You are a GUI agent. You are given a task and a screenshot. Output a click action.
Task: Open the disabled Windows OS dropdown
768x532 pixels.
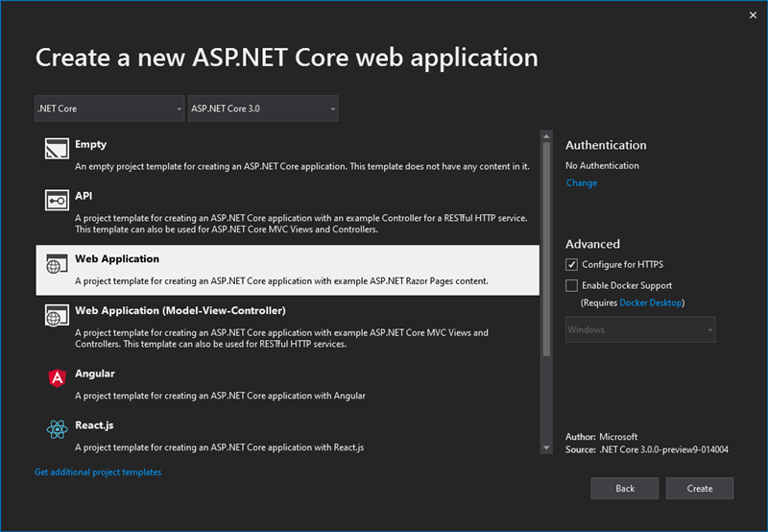(x=640, y=330)
